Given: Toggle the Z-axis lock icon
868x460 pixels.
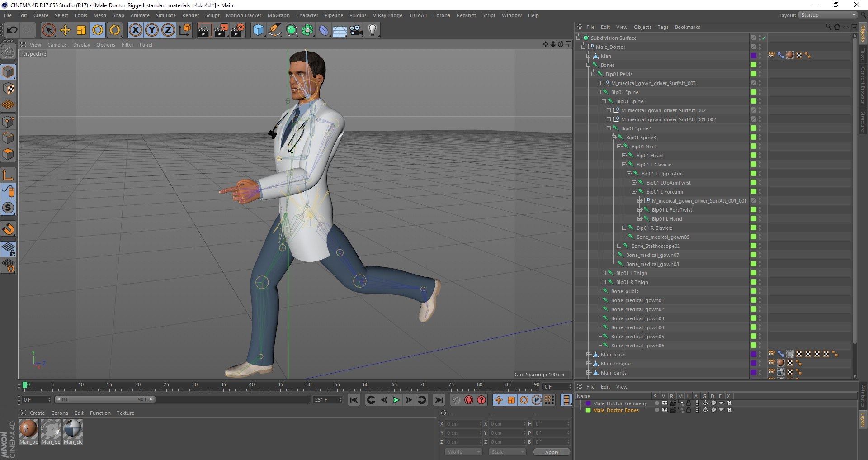Looking at the screenshot, I should pyautogui.click(x=168, y=30).
